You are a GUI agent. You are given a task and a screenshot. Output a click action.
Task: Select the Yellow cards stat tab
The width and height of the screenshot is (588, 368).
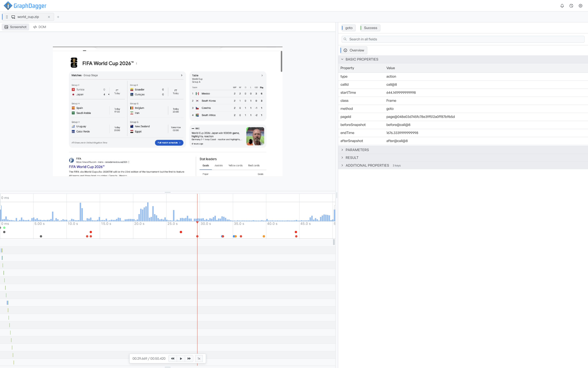coord(235,165)
